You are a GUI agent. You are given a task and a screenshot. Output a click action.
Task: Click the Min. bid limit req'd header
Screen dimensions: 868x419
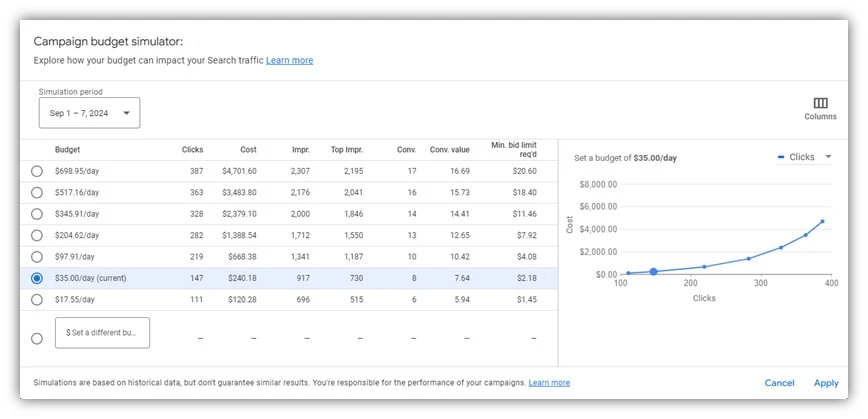[514, 150]
